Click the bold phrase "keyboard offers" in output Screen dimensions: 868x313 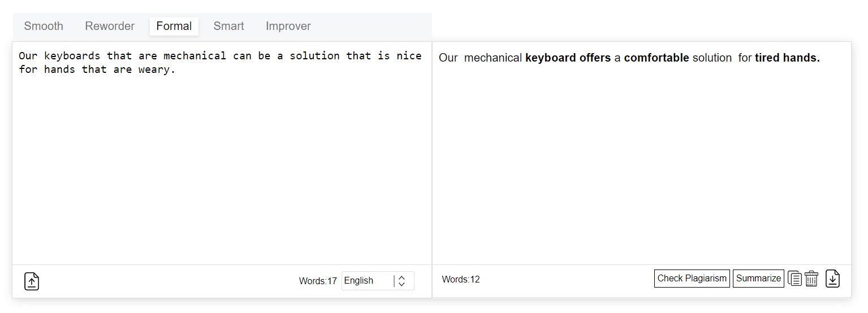click(x=568, y=58)
